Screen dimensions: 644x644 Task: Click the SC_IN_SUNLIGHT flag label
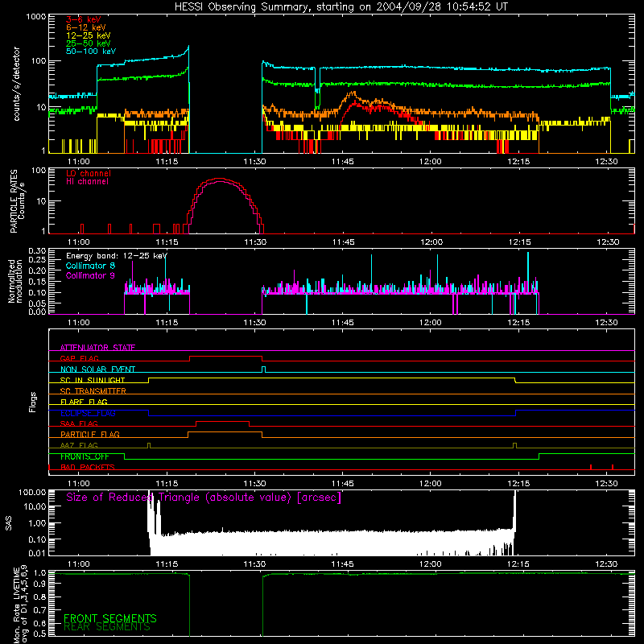[x=93, y=380]
